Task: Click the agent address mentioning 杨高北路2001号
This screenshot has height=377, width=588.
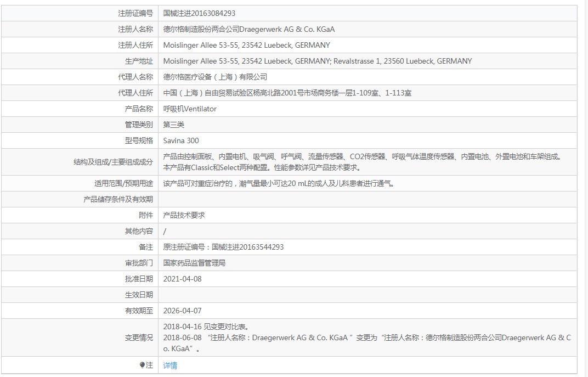Action: [287, 93]
